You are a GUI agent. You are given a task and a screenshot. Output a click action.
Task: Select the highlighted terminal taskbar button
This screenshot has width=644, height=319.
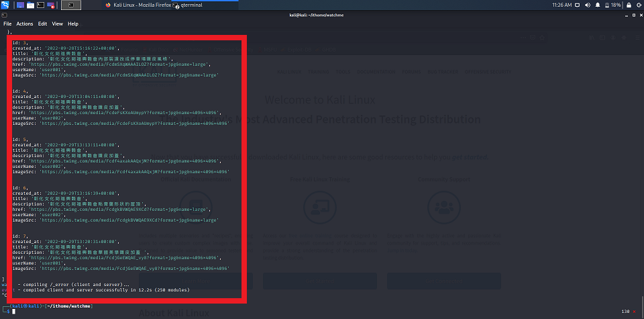tap(71, 5)
